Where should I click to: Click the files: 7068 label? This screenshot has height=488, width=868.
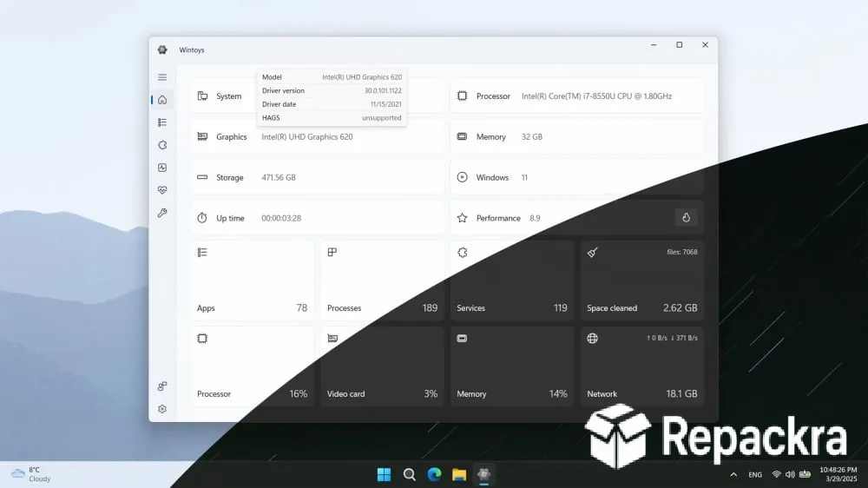(x=682, y=252)
